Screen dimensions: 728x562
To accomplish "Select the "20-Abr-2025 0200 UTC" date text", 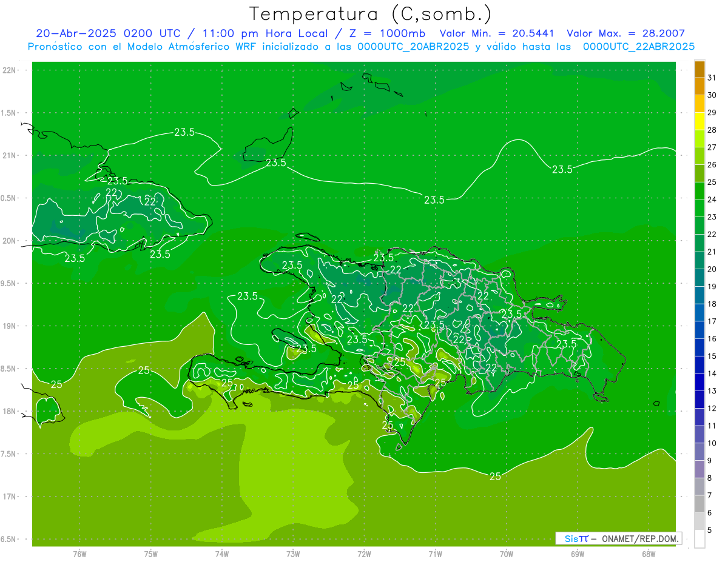I will tap(108, 33).
